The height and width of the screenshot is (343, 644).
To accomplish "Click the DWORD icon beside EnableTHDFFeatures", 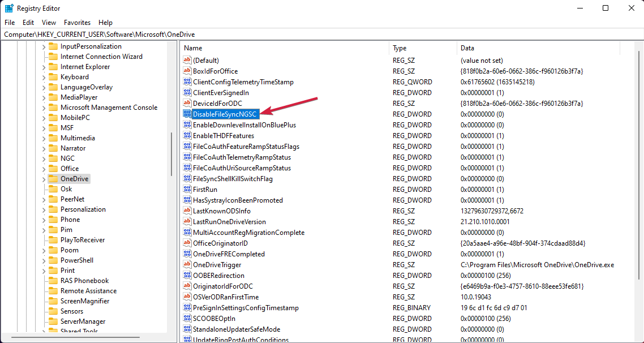I will [x=187, y=135].
